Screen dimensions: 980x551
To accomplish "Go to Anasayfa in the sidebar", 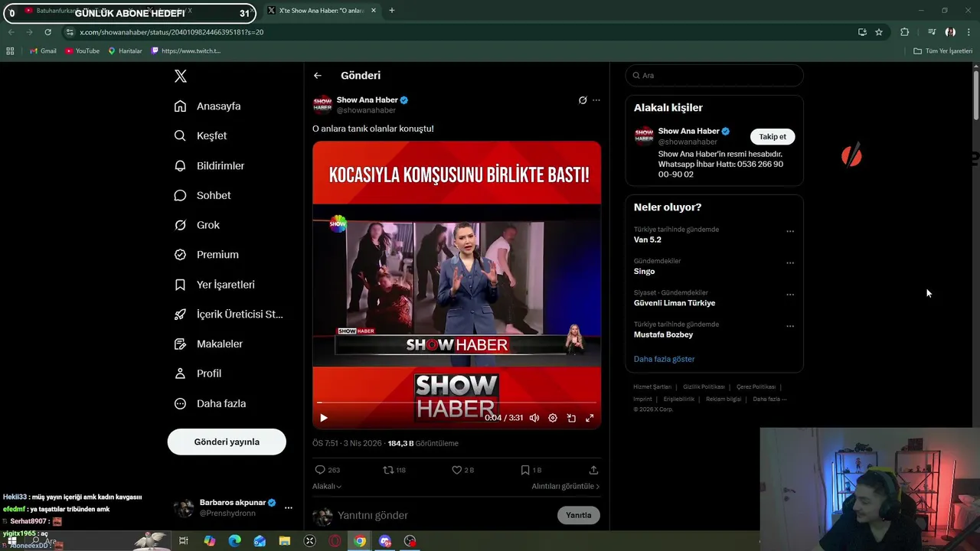I will click(207, 106).
